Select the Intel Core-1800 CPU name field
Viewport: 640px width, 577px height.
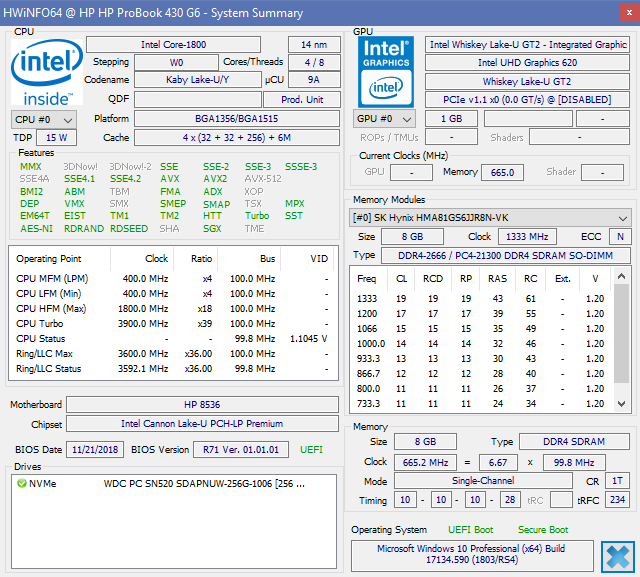[x=173, y=44]
